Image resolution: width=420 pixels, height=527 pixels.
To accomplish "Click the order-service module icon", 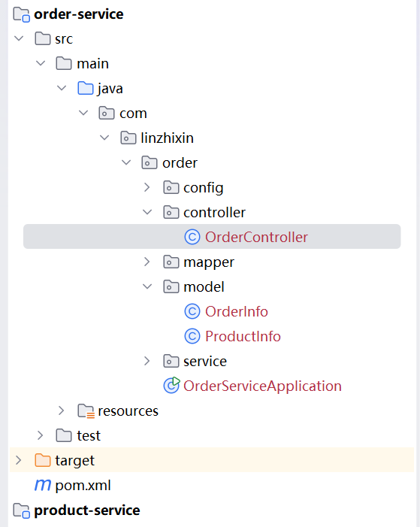I will click(x=22, y=14).
